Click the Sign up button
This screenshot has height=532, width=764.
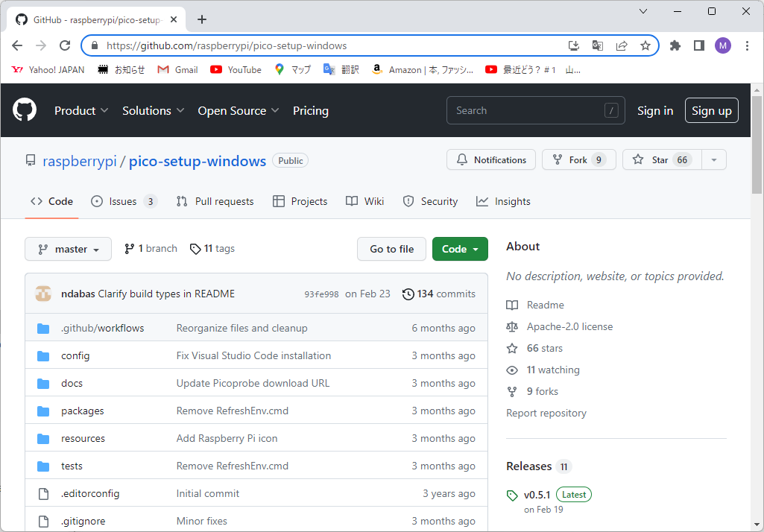(x=711, y=110)
